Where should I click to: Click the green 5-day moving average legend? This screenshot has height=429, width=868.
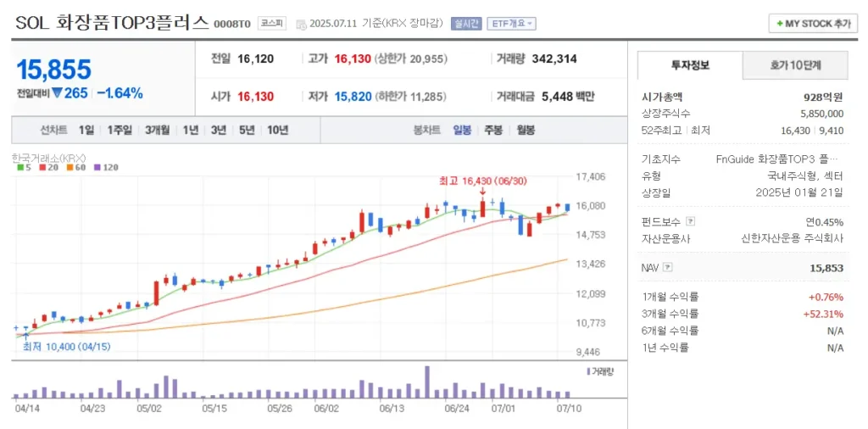tap(25, 168)
